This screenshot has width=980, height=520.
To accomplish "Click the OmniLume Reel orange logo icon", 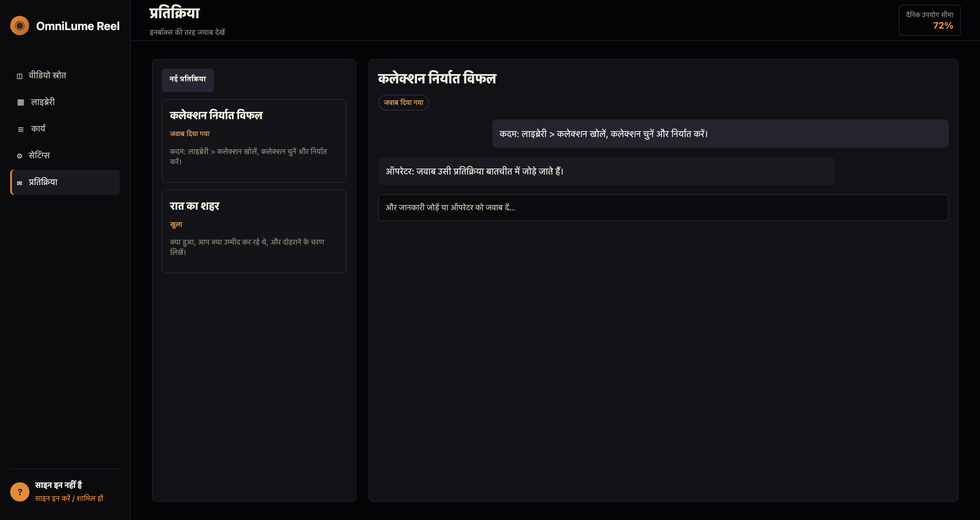I will click(x=20, y=26).
